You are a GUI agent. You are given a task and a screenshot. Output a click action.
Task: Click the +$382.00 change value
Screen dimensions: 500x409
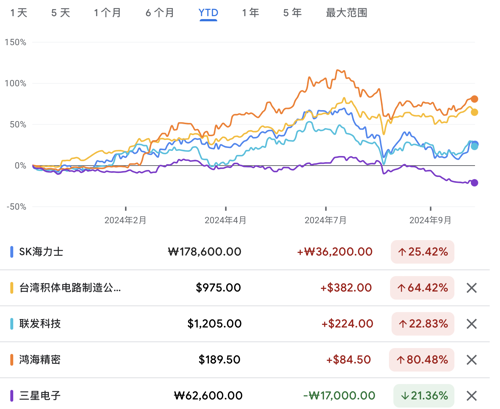point(346,288)
